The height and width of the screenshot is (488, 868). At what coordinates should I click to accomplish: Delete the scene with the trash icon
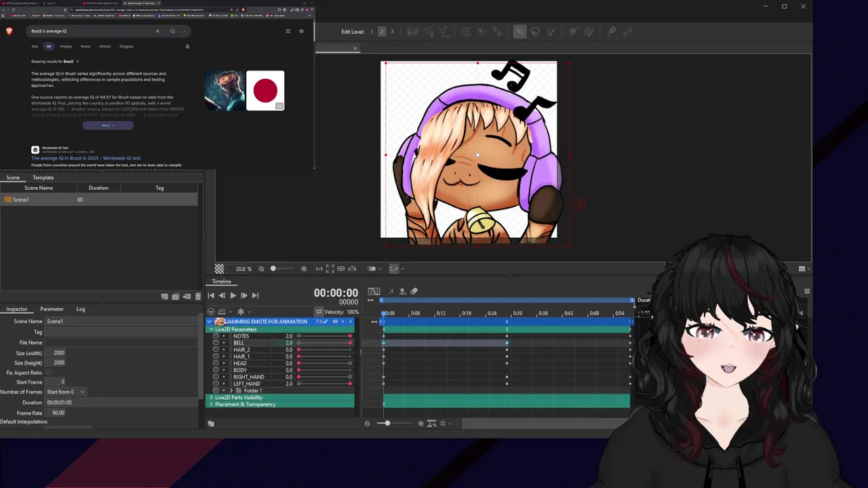coord(198,296)
